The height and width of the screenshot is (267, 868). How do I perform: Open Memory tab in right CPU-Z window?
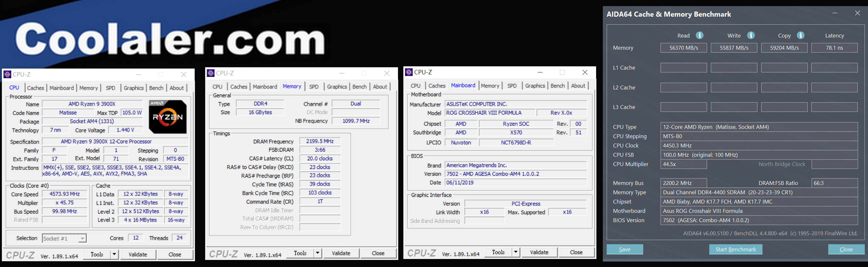pyautogui.click(x=490, y=86)
